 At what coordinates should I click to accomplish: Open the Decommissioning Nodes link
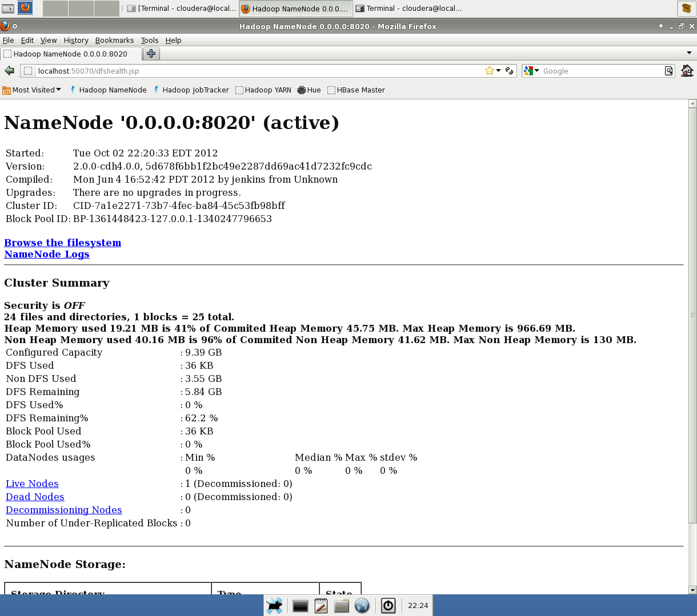64,510
